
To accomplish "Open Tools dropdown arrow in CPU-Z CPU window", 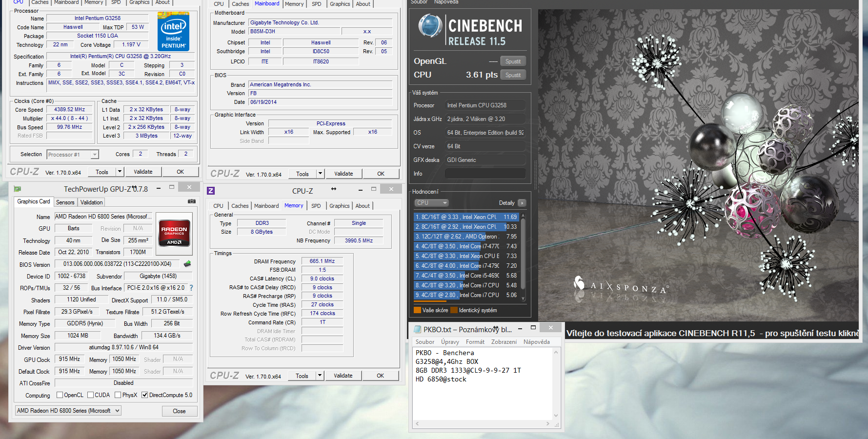I will [120, 172].
